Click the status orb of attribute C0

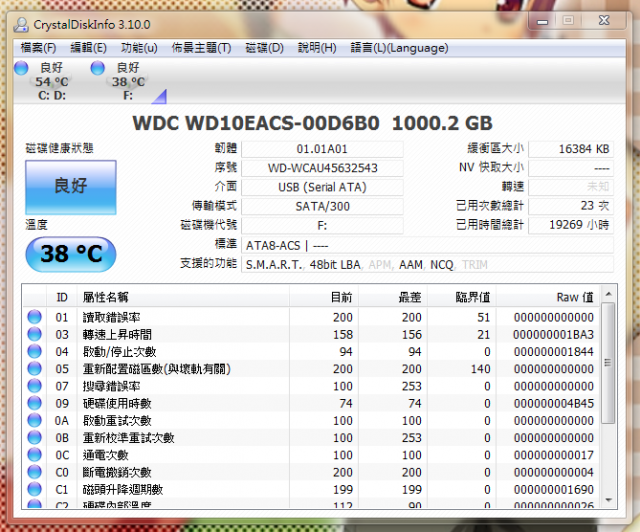click(x=35, y=472)
